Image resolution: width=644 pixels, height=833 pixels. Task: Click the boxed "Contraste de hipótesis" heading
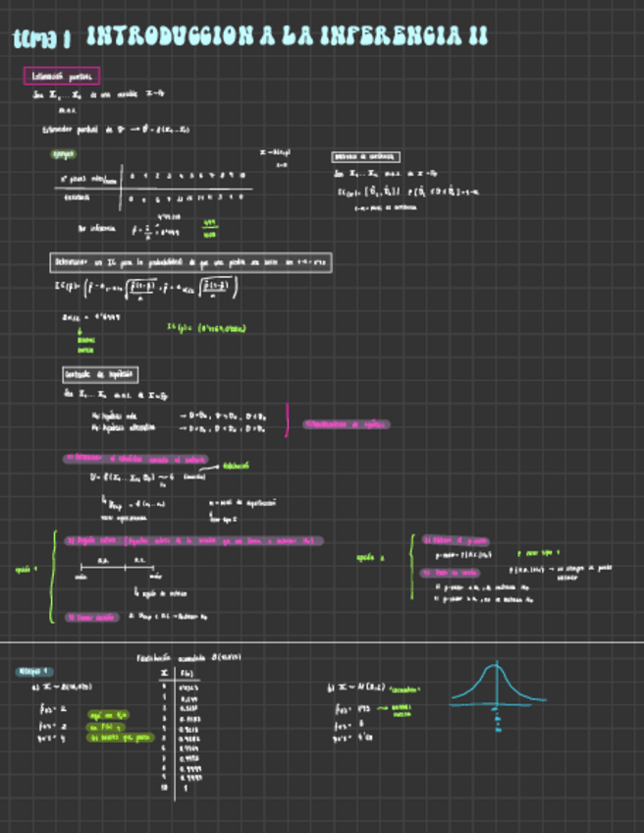point(100,374)
